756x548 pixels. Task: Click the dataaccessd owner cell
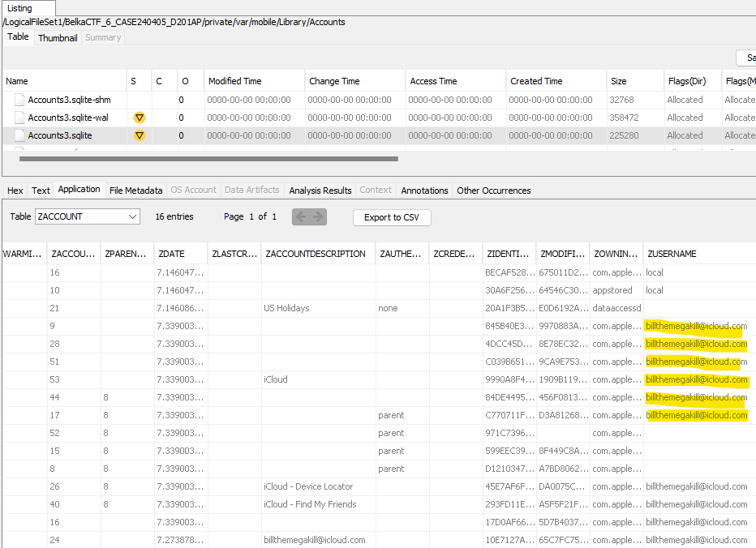pyautogui.click(x=616, y=308)
